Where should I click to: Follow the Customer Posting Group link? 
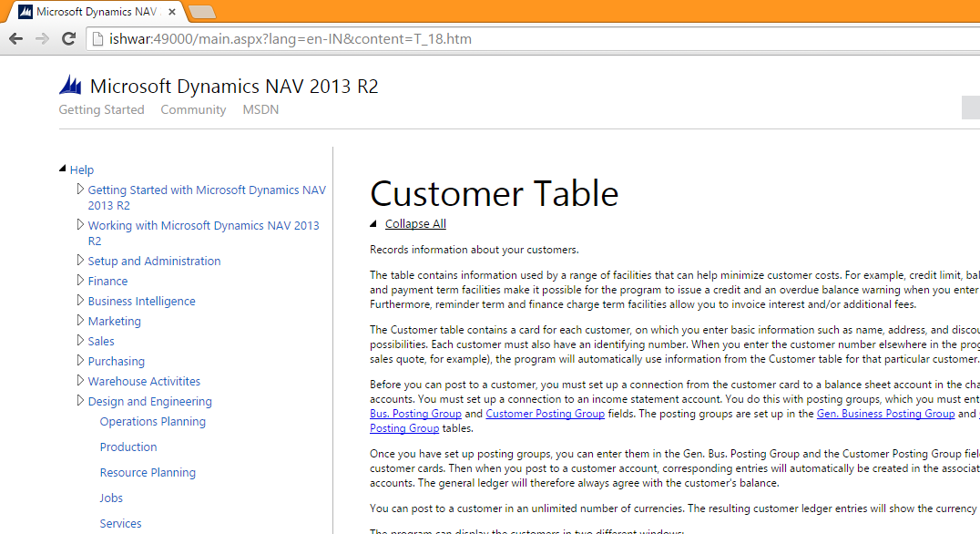[545, 414]
